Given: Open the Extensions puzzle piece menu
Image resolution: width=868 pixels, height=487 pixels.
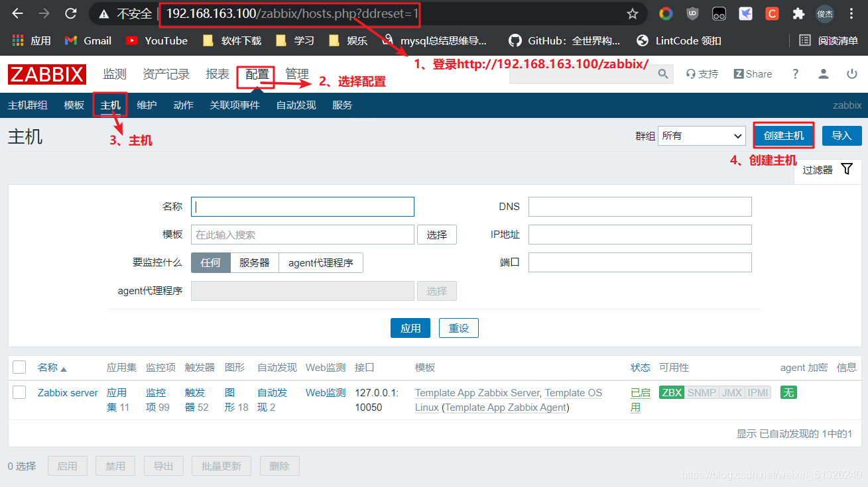Looking at the screenshot, I should pos(798,14).
